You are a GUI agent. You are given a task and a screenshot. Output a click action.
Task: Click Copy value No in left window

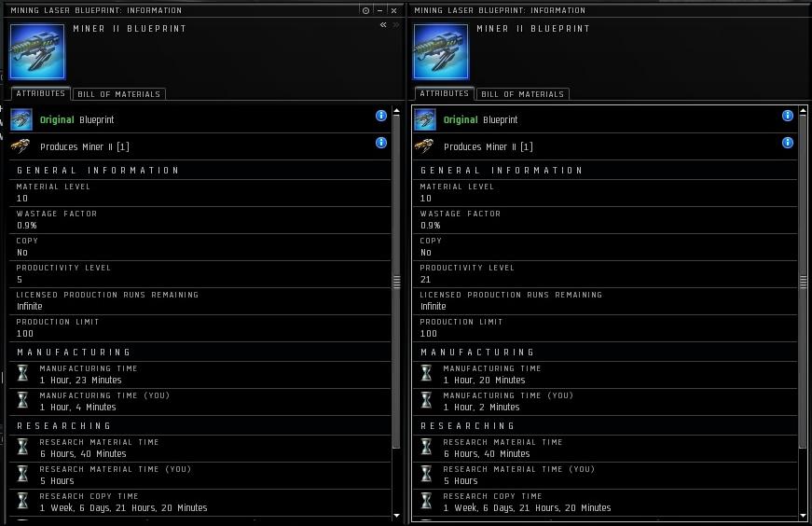(x=22, y=253)
